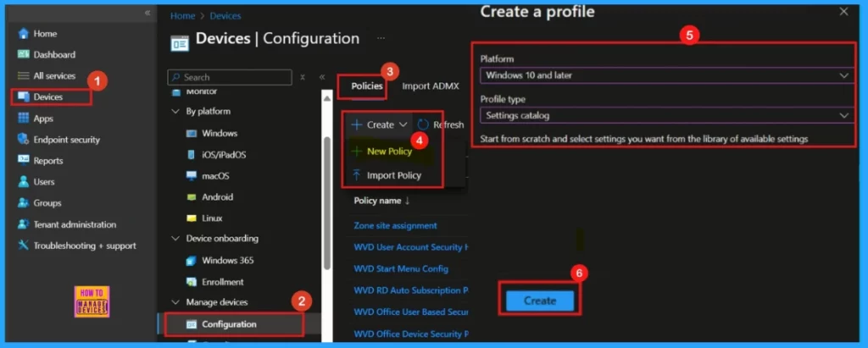The width and height of the screenshot is (868, 348).
Task: Switch to the Import ADMX tab
Action: point(430,86)
